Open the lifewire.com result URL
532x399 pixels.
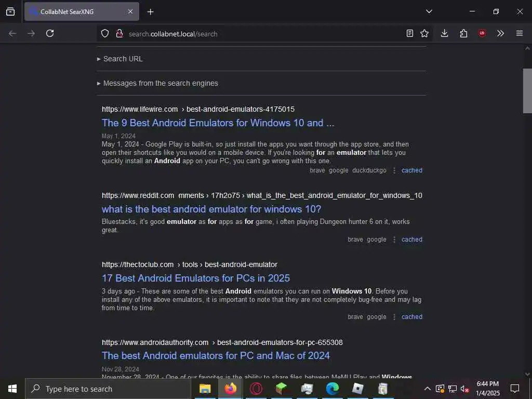pyautogui.click(x=198, y=109)
